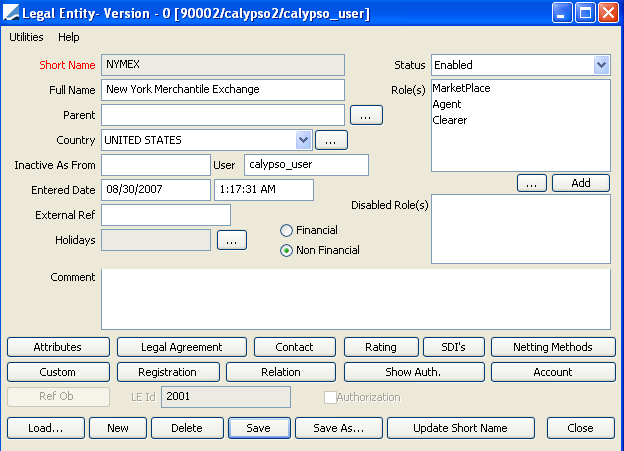Click the New button
This screenshot has height=451, width=624.
click(118, 428)
